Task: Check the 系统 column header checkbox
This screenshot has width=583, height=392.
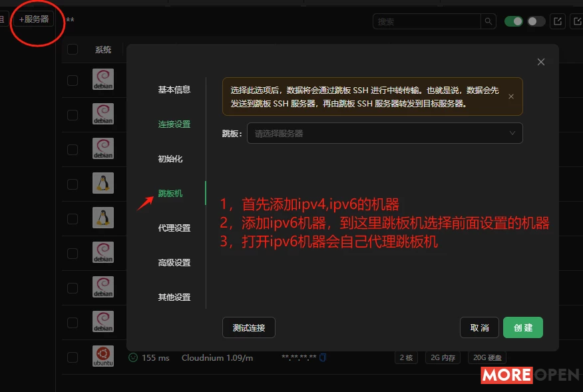Action: pos(72,49)
